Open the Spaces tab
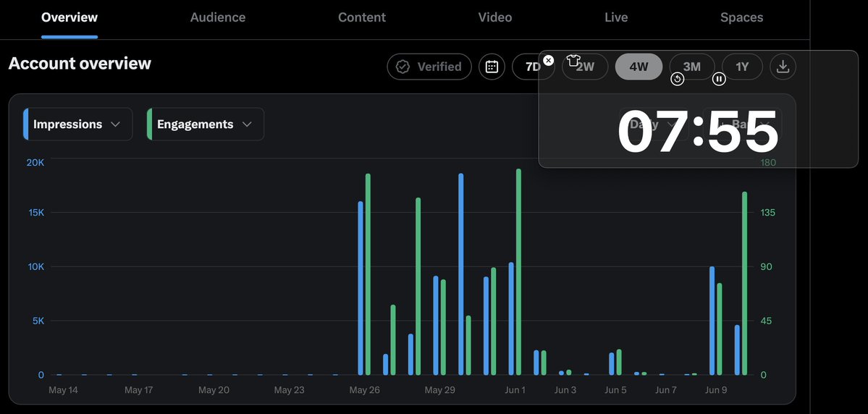 pos(742,17)
